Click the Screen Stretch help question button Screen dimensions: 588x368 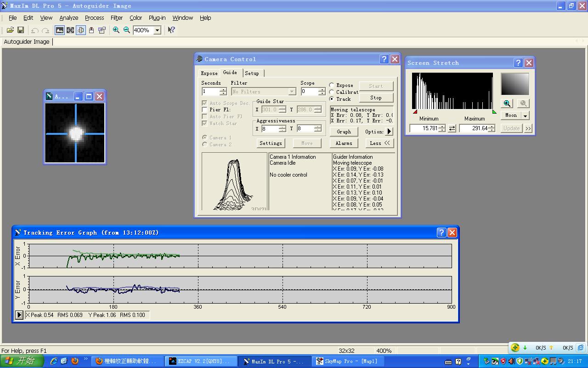pyautogui.click(x=518, y=63)
